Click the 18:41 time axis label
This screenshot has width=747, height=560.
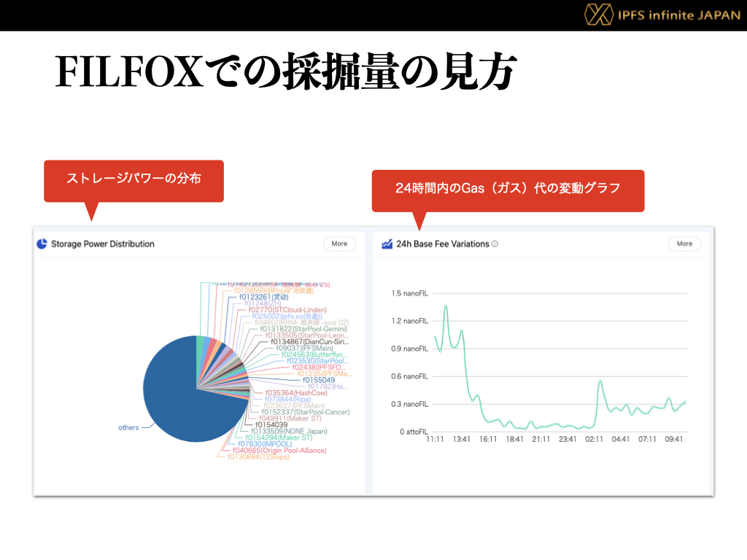click(x=514, y=439)
